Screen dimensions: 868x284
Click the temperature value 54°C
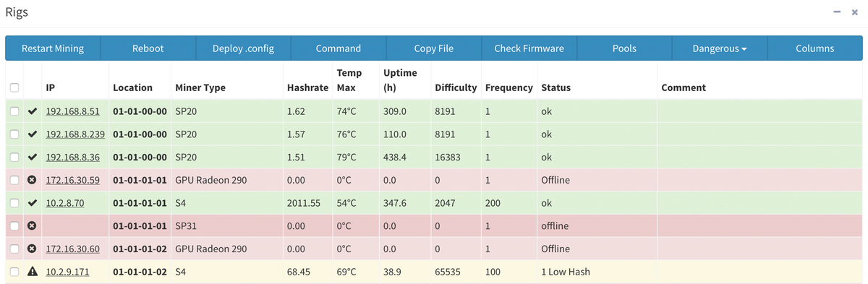[x=346, y=203]
